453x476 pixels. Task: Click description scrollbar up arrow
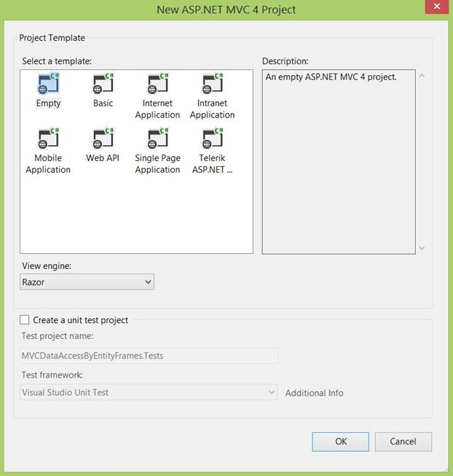click(422, 76)
